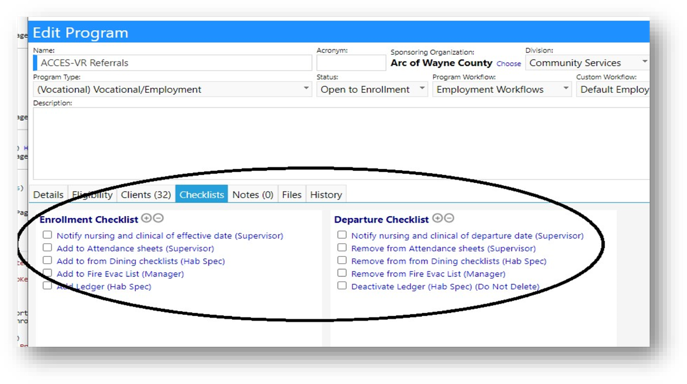The height and width of the screenshot is (384, 687).
Task: Open the Program Type dropdown
Action: (172, 89)
